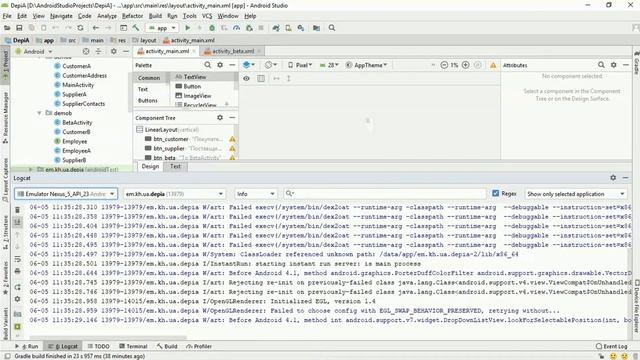Image resolution: width=640 pixels, height=360 pixels.
Task: Click the Search Everywhere magnifier in toolbar
Action: (332, 28)
